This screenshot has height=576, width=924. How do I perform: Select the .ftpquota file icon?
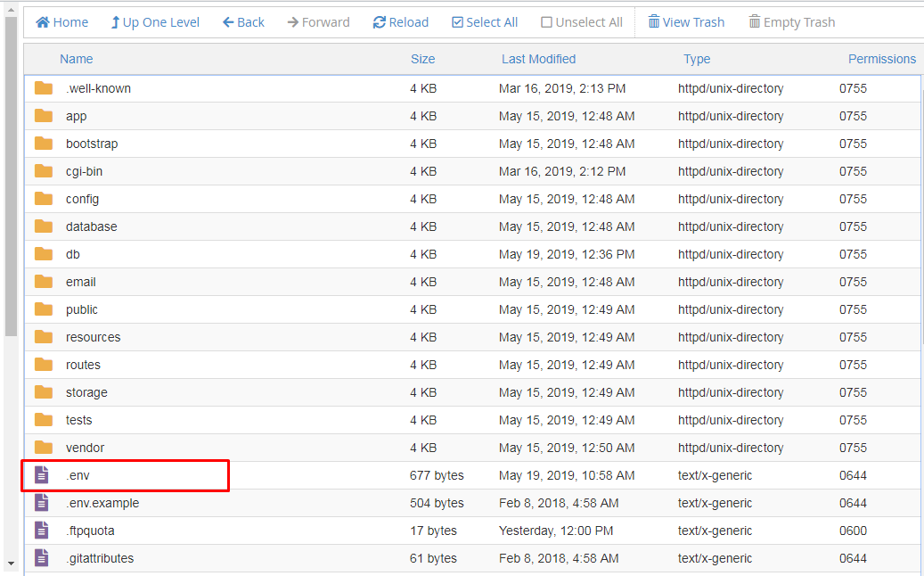tap(42, 531)
